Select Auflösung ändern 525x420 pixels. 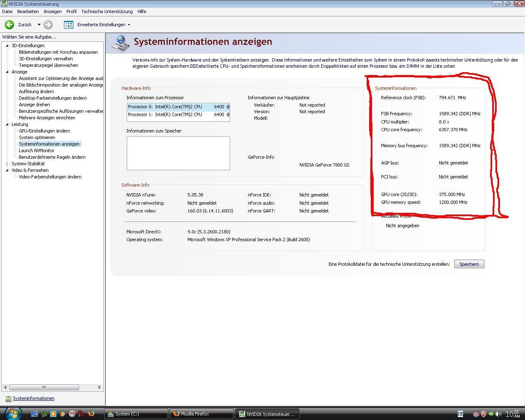[36, 91]
